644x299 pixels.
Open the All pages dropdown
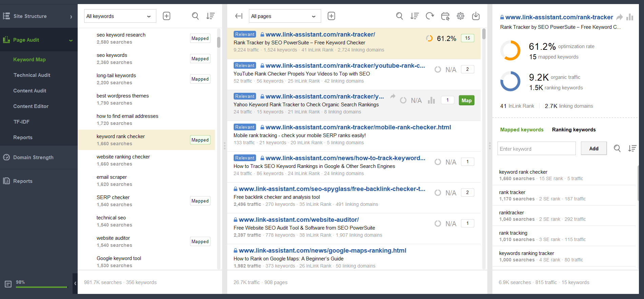(285, 16)
